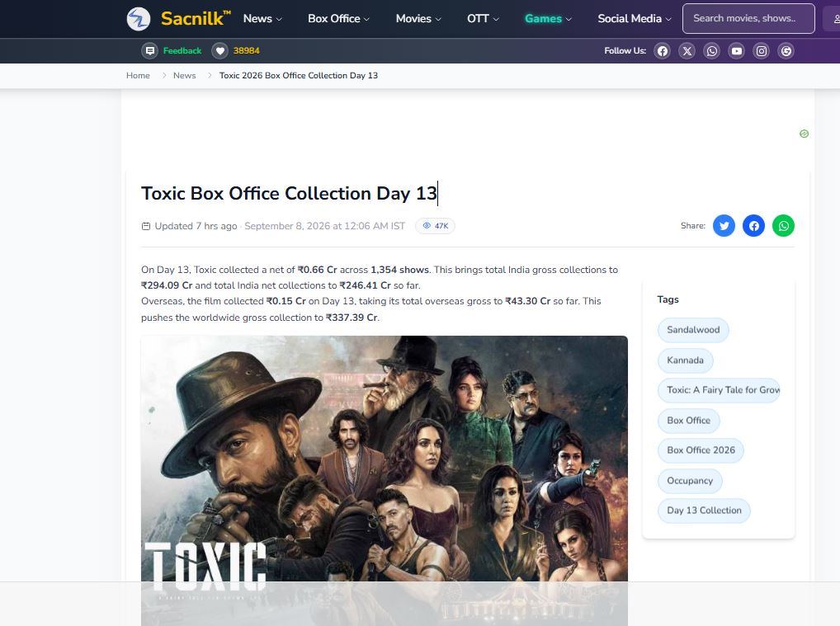Expand the Box Office dropdown menu
The width and height of the screenshot is (840, 626).
pos(338,19)
